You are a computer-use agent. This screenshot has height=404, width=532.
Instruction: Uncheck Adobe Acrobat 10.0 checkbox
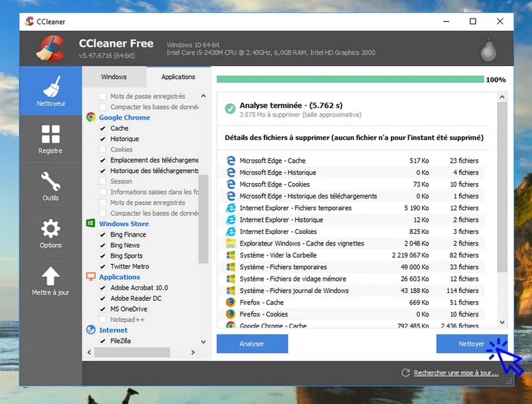(103, 288)
